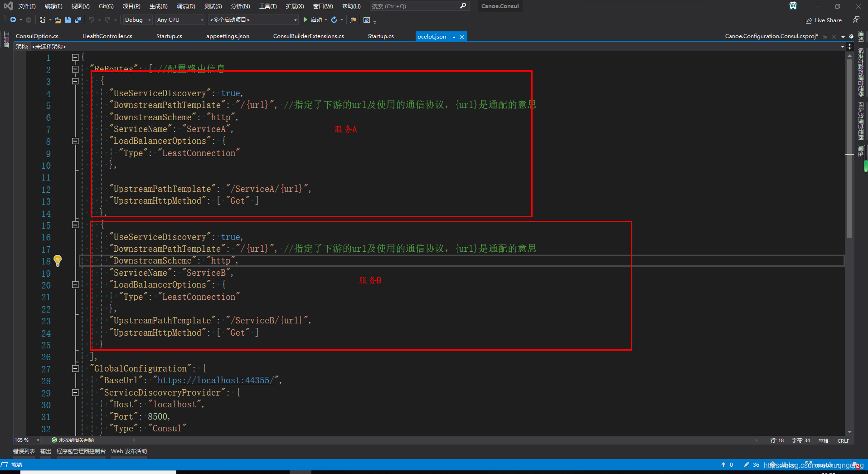Close the ocelot.json tab

(x=462, y=37)
